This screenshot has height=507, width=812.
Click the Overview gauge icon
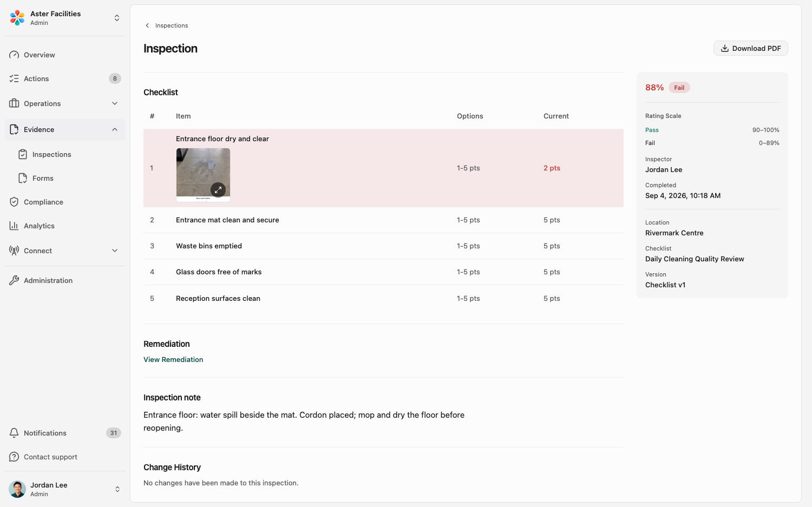pos(14,55)
